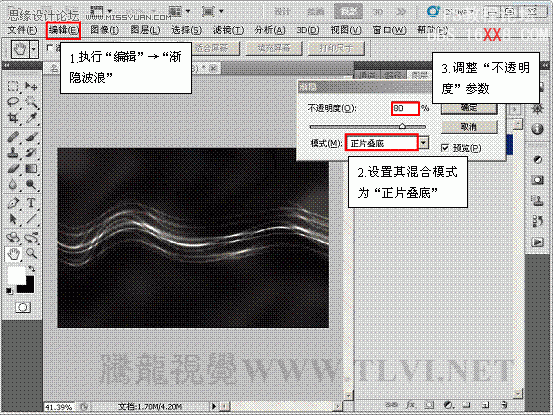Screen dimensions: 553x415
Task: Open the 图像(I) menu
Action: [x=104, y=30]
